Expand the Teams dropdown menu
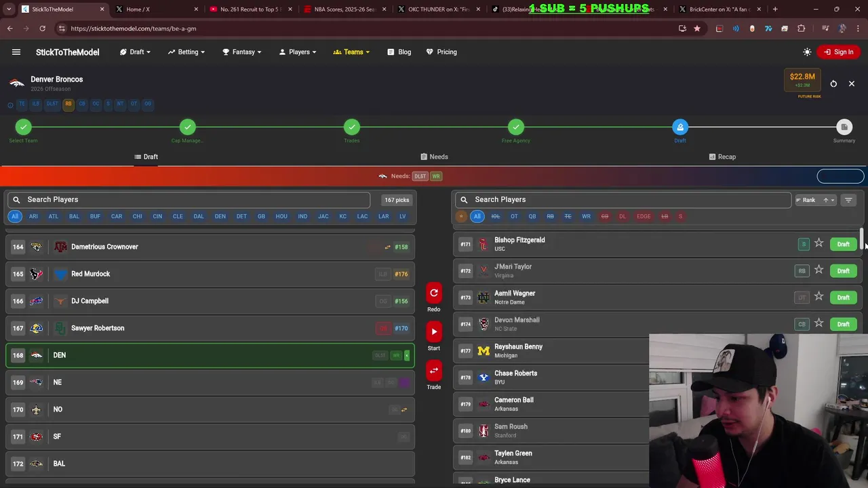 pos(351,52)
